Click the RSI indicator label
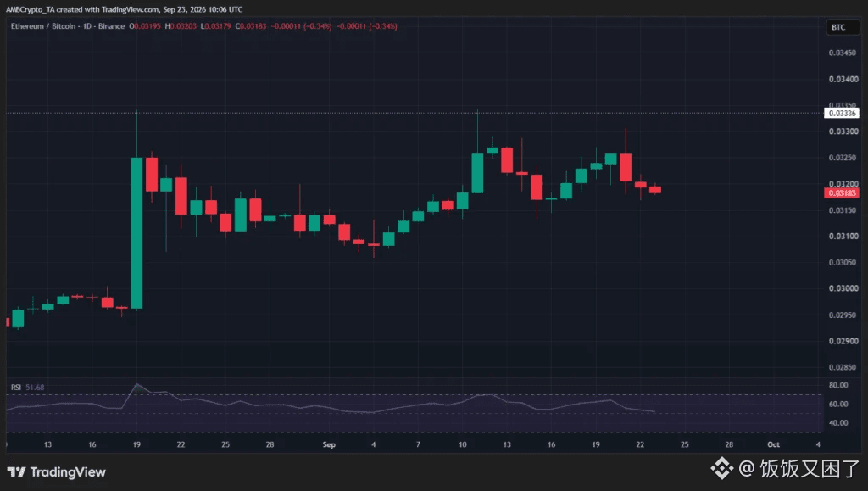This screenshot has height=491, width=868. click(16, 387)
